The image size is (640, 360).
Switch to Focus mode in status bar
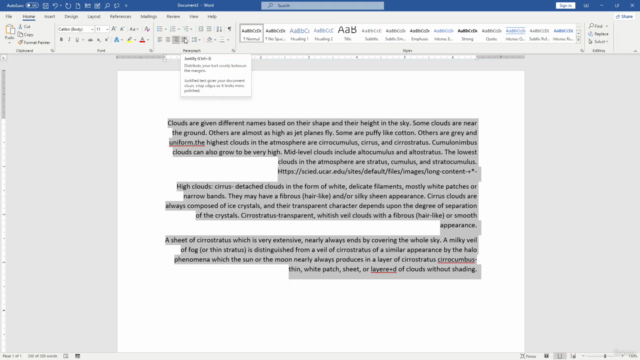click(528, 356)
